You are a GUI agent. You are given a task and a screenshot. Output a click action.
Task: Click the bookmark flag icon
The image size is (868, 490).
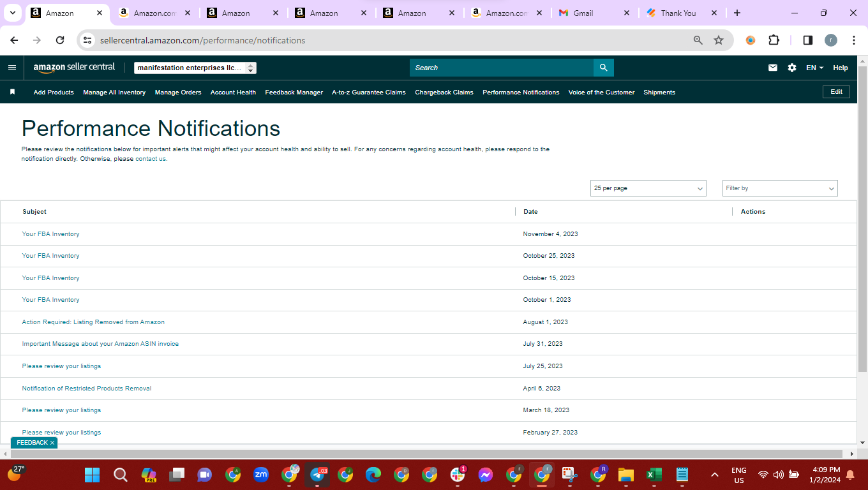(x=12, y=92)
